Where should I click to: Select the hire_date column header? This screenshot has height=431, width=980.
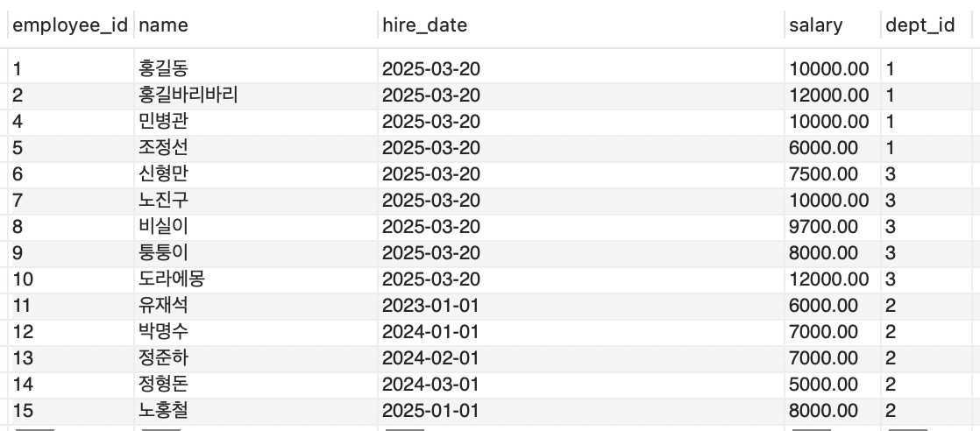coord(580,25)
